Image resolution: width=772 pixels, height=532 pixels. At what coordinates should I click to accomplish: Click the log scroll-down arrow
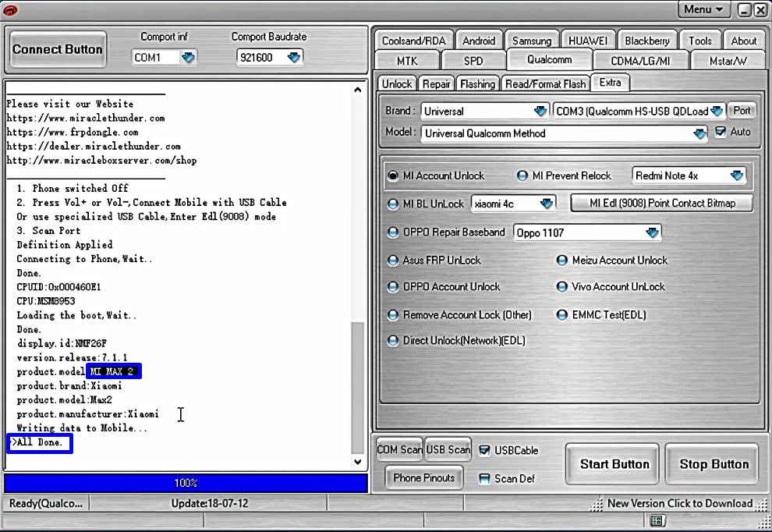[358, 462]
